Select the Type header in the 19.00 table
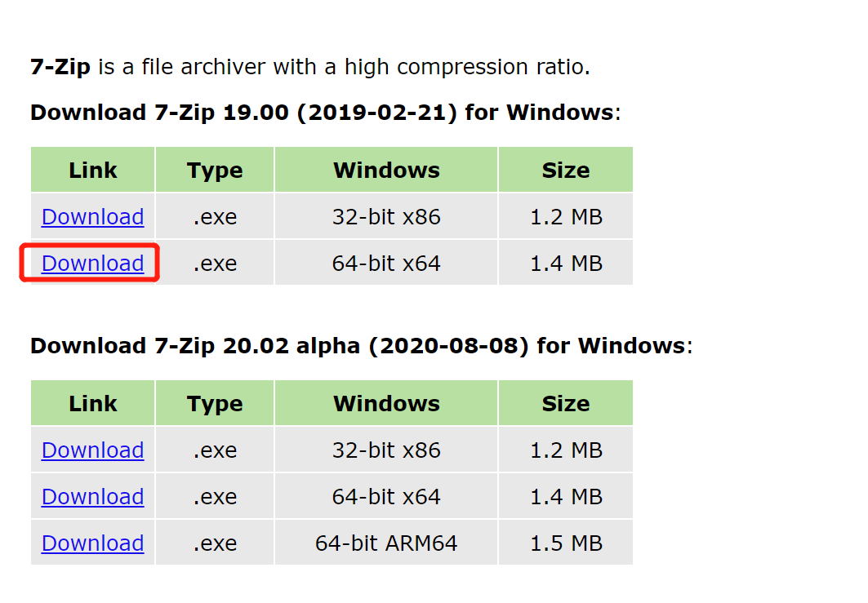This screenshot has width=868, height=603. click(x=215, y=171)
